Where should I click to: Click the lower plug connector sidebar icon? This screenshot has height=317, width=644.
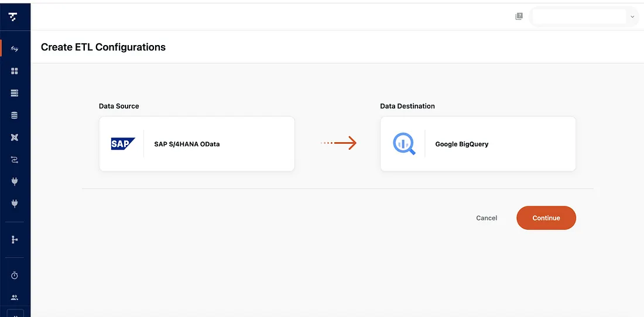(x=15, y=204)
